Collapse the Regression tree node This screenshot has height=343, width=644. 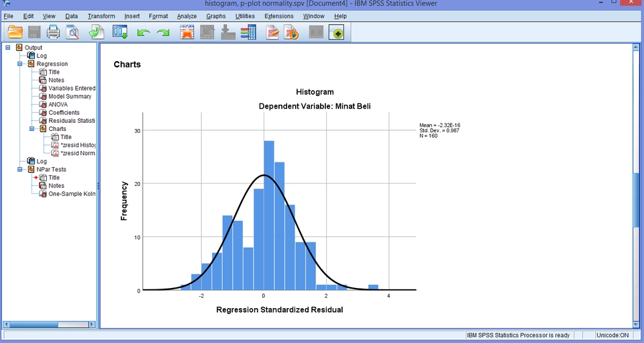click(x=19, y=64)
